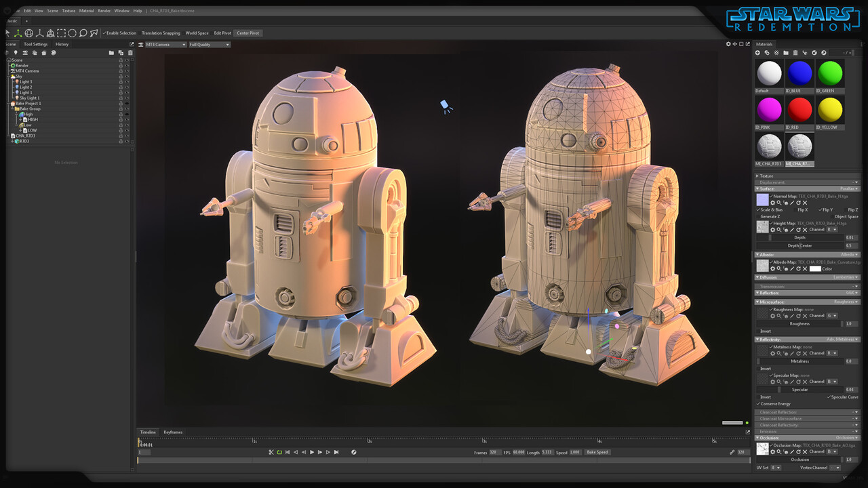Lock the MT4 Camera object
Image resolution: width=868 pixels, height=488 pixels.
(x=121, y=71)
